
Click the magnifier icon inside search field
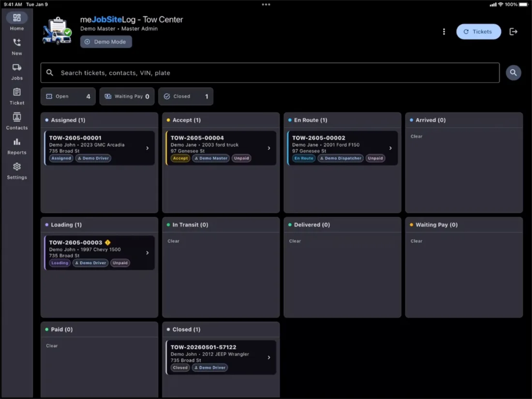click(x=49, y=73)
